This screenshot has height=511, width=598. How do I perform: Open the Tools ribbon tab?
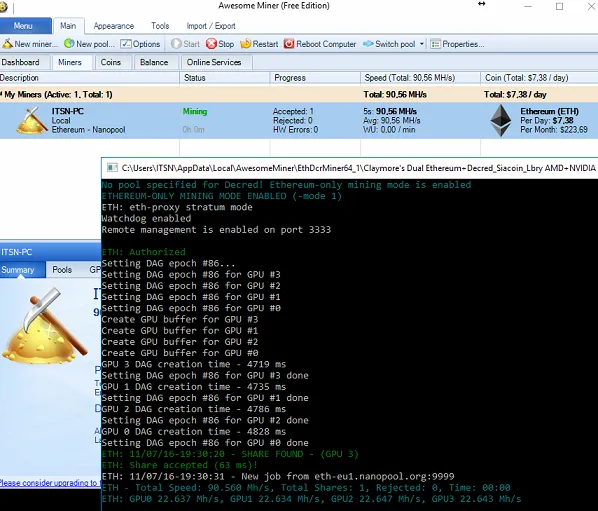pyautogui.click(x=160, y=26)
